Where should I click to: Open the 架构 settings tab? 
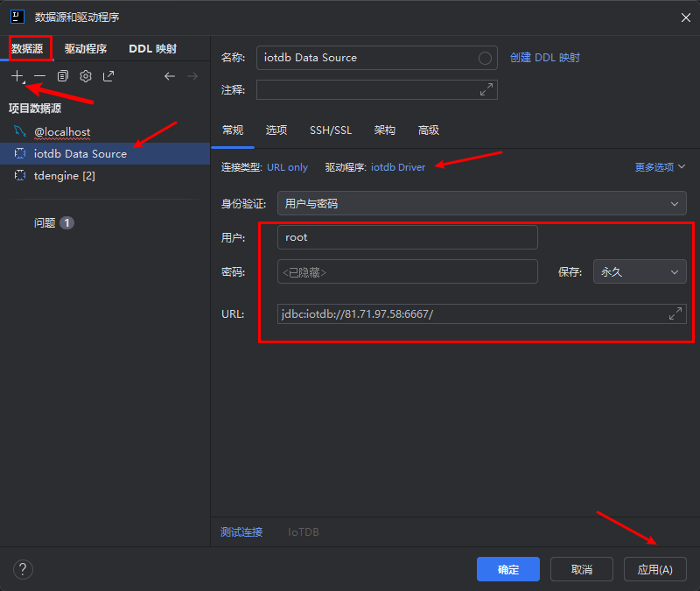point(384,130)
